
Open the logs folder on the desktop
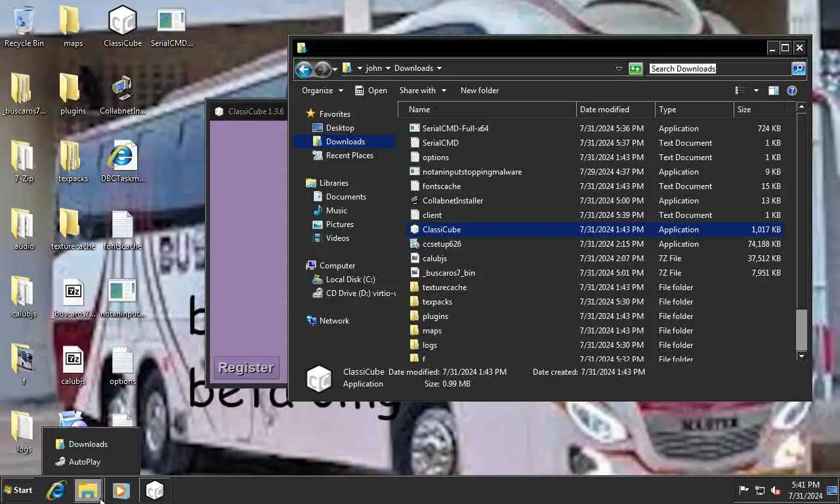(24, 432)
